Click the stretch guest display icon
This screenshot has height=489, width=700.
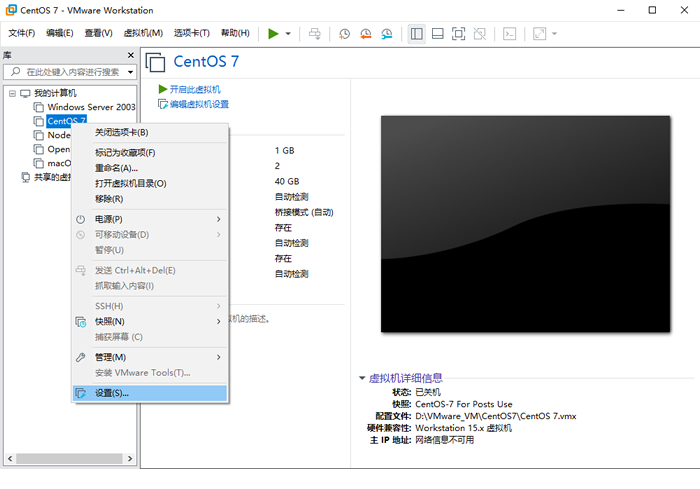pos(539,33)
